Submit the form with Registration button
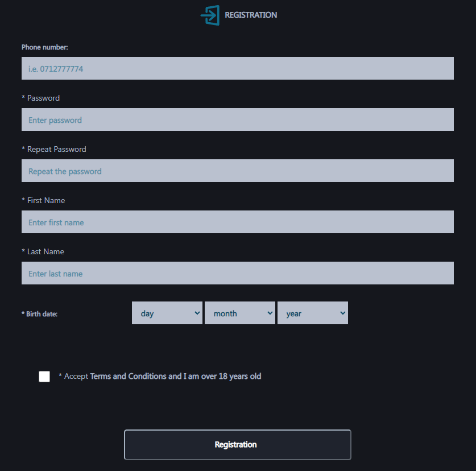The height and width of the screenshot is (471, 476). coord(237,445)
